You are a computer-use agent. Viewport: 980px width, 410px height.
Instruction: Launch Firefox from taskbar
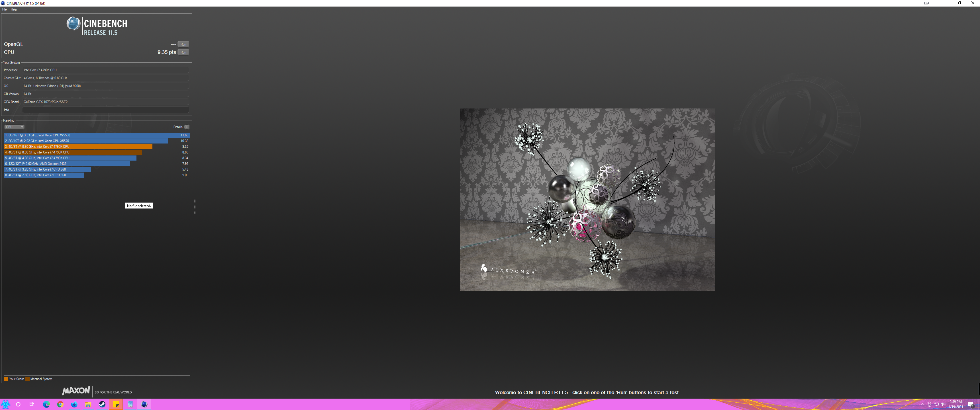74,404
